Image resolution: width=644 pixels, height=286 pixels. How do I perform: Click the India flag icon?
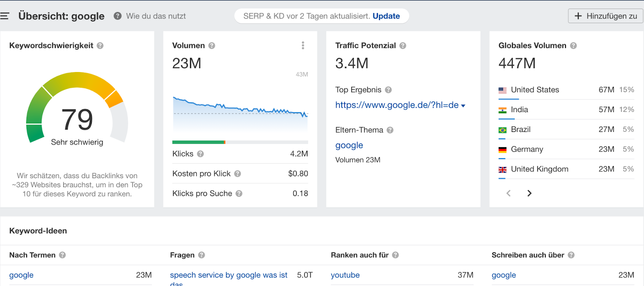502,110
